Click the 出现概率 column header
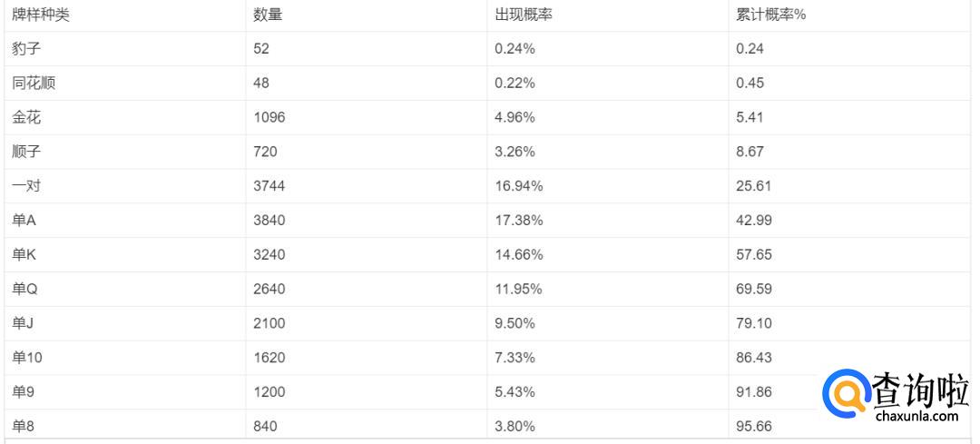This screenshot has width=980, height=444. tap(524, 15)
